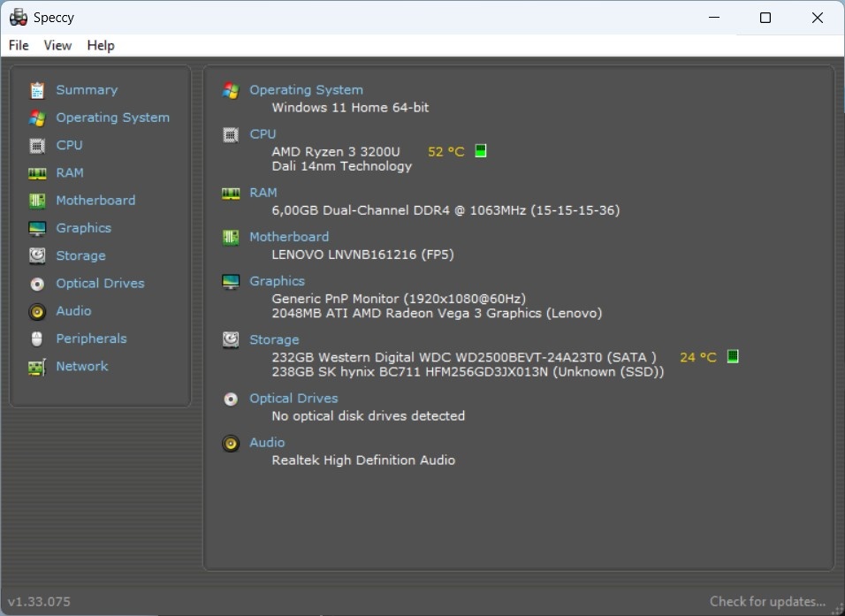Click the Check for updates link
The height and width of the screenshot is (616, 845).
tap(767, 601)
